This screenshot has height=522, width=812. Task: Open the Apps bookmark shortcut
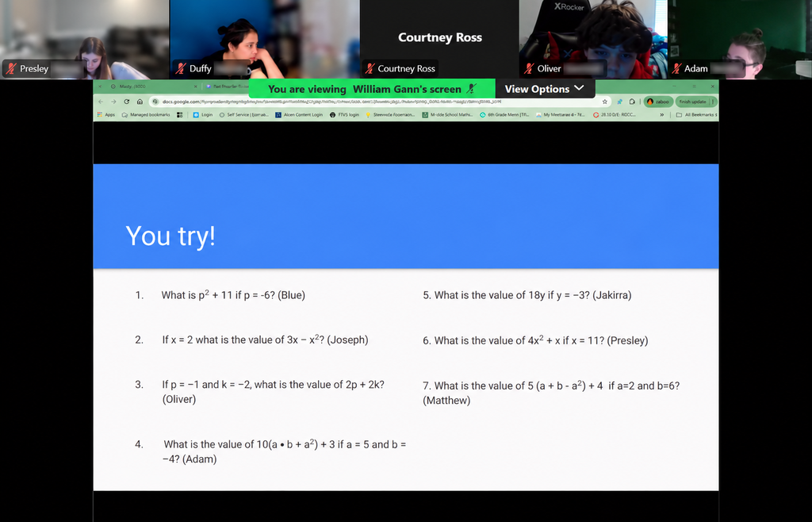(106, 115)
